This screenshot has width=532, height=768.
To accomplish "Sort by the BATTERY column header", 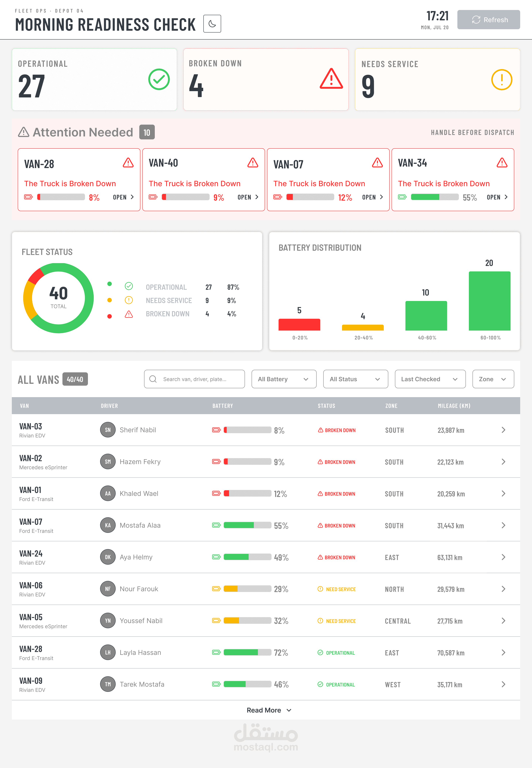I will (223, 406).
